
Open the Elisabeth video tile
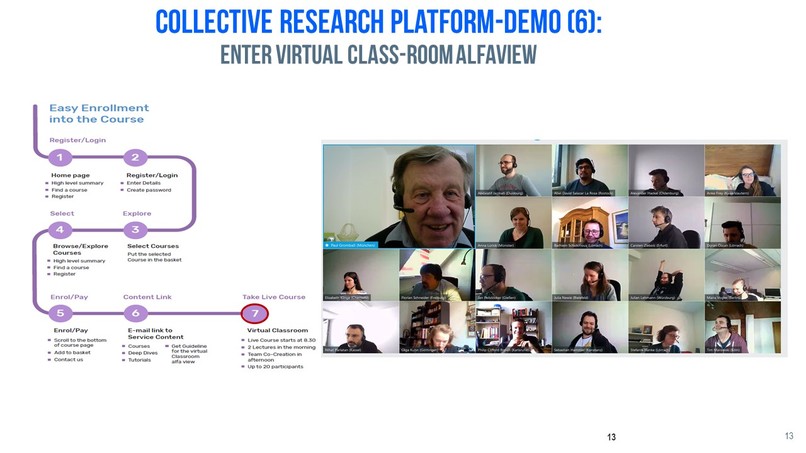[361, 275]
